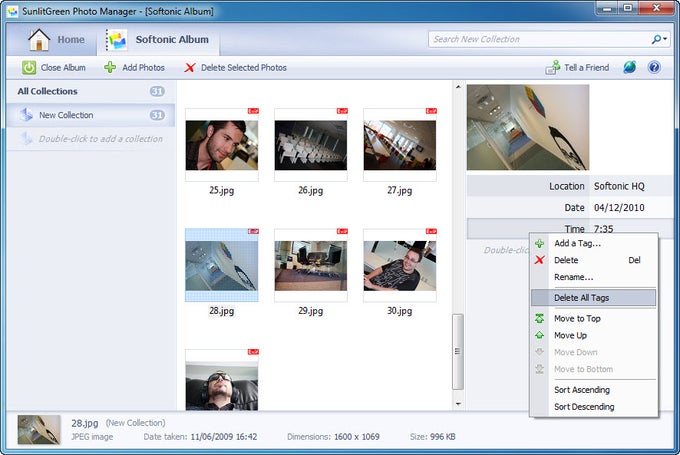The image size is (680, 455).
Task: Click the count badge beside New Collection
Action: 157,115
